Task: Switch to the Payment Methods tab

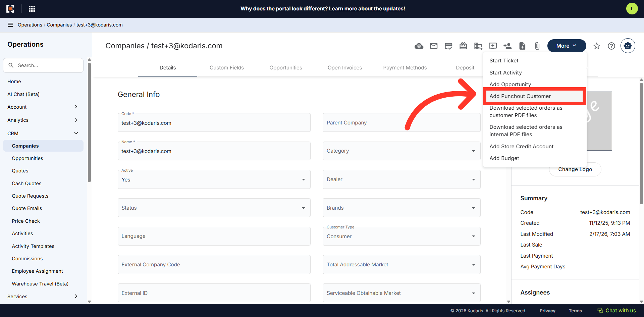Action: click(405, 68)
